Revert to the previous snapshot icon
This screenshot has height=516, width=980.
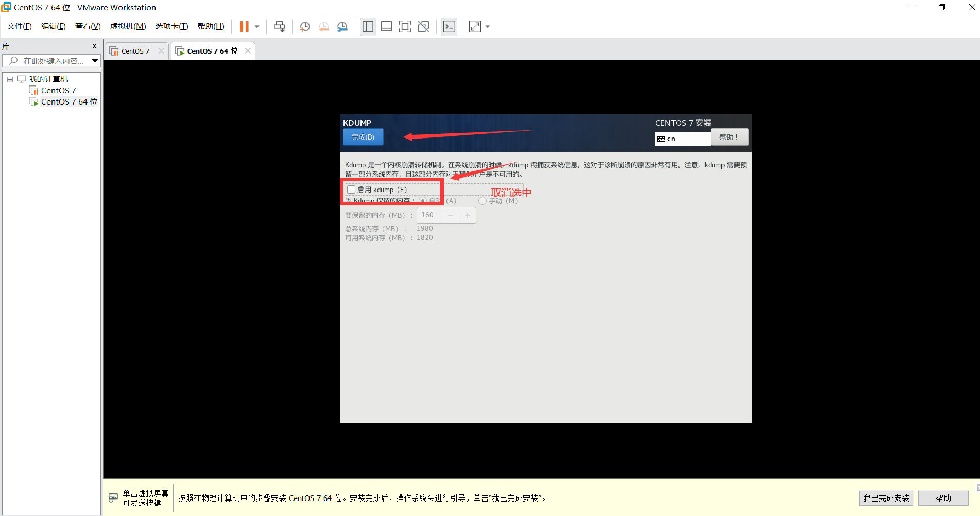323,26
